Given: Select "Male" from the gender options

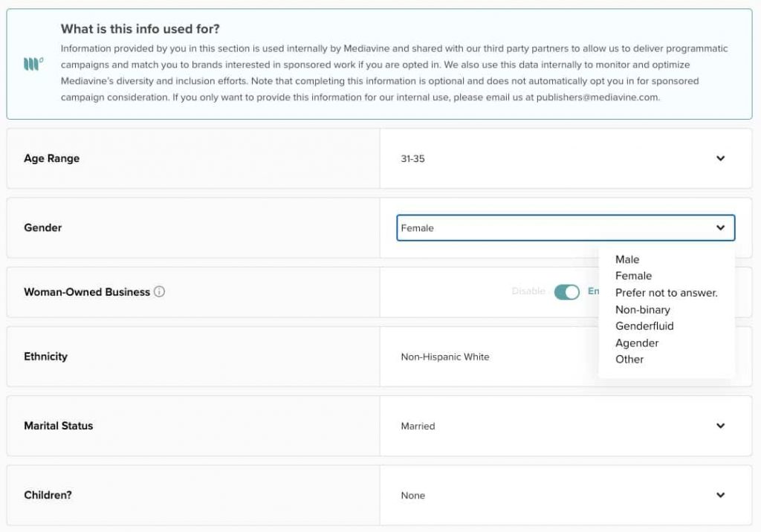Looking at the screenshot, I should tap(626, 259).
